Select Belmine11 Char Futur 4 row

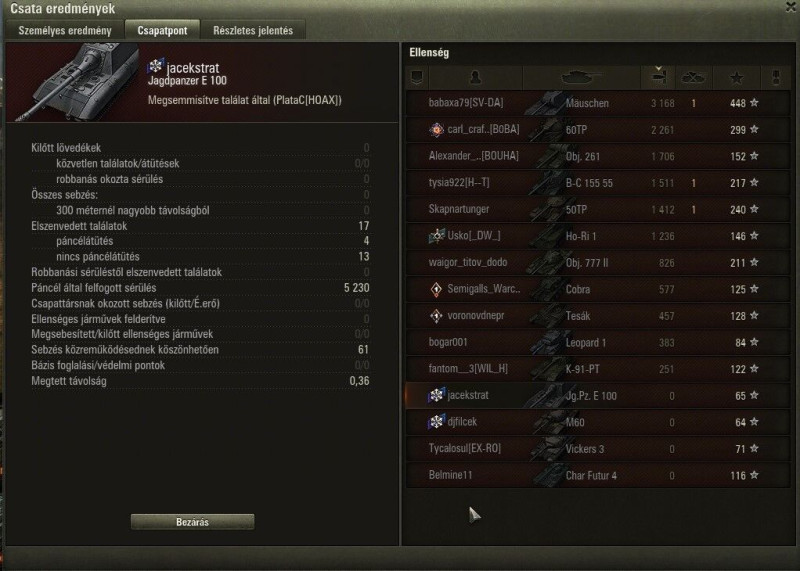point(597,475)
